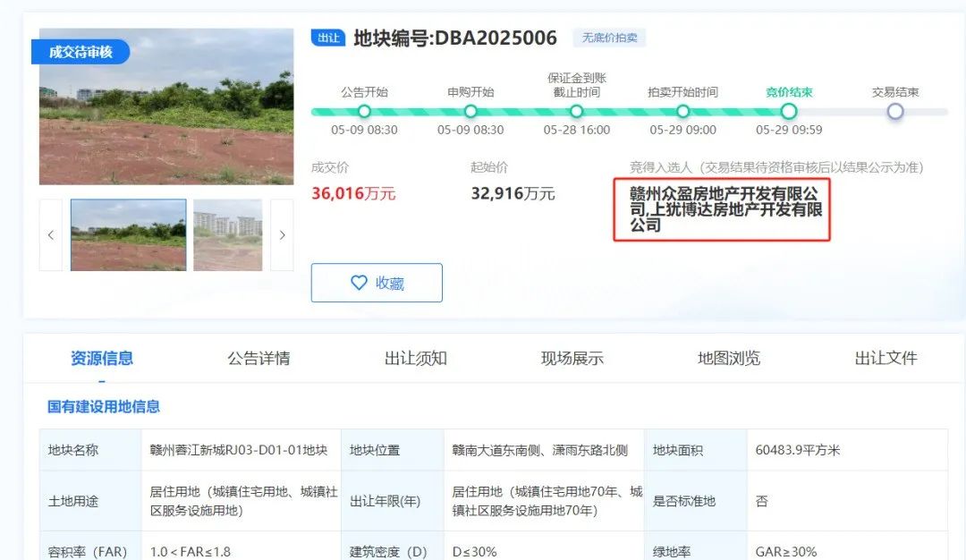Click the 05-28 16:00 timestamp

[577, 130]
